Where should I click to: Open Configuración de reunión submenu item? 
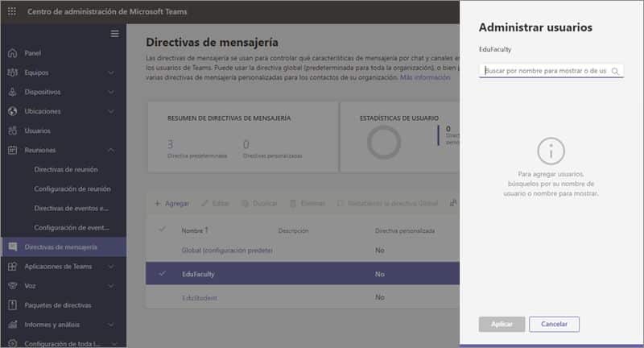pos(72,188)
